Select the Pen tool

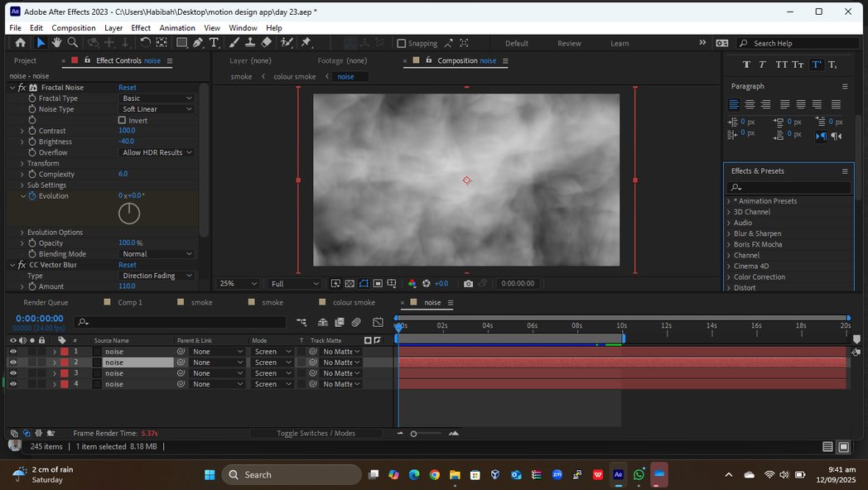tap(198, 42)
